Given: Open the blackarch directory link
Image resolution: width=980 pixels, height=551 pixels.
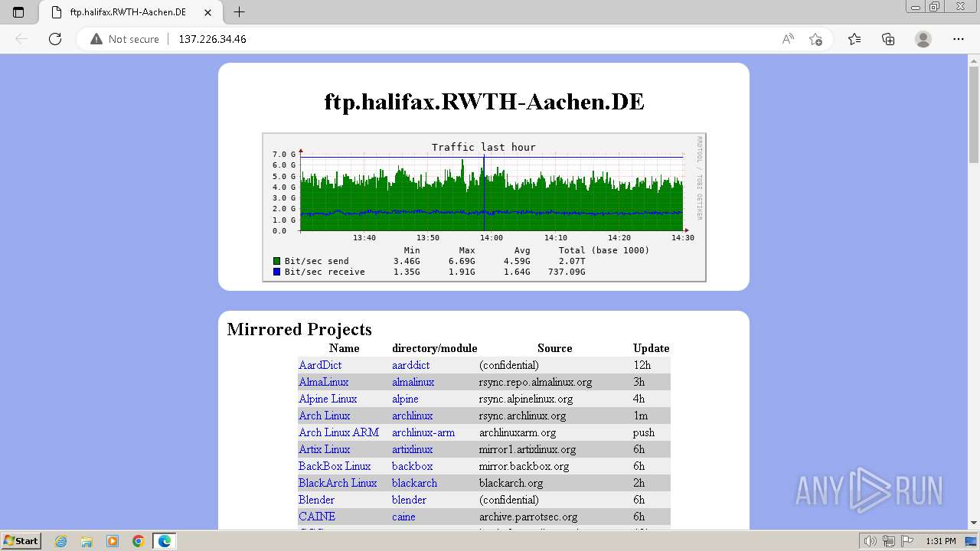Looking at the screenshot, I should click(x=415, y=483).
